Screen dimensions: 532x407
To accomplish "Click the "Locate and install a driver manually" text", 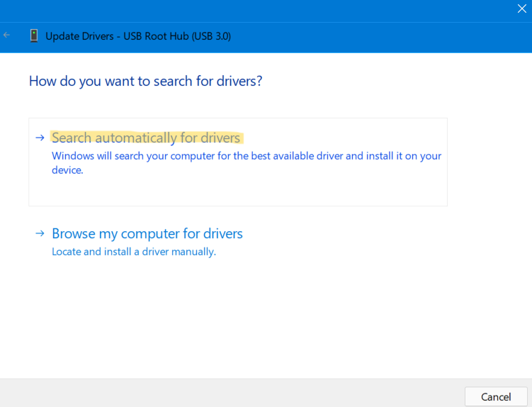I will click(x=134, y=252).
